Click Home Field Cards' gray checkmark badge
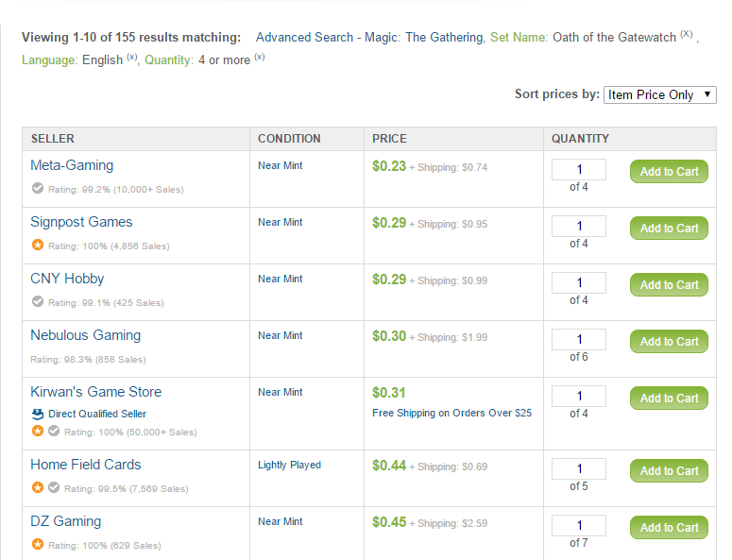The image size is (732, 560). (54, 488)
